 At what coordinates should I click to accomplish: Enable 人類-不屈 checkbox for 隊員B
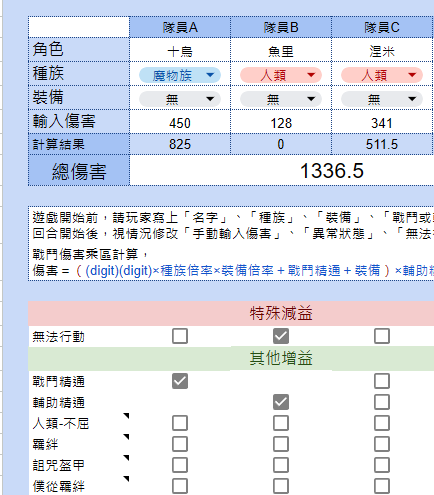click(281, 423)
